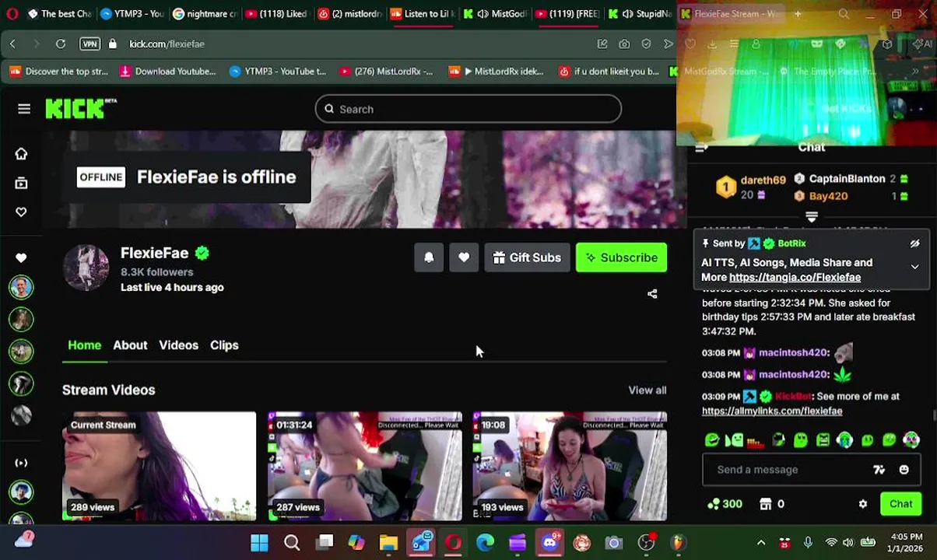Open Copilot from the taskbar
Screen dimensions: 937x560
click(x=356, y=543)
